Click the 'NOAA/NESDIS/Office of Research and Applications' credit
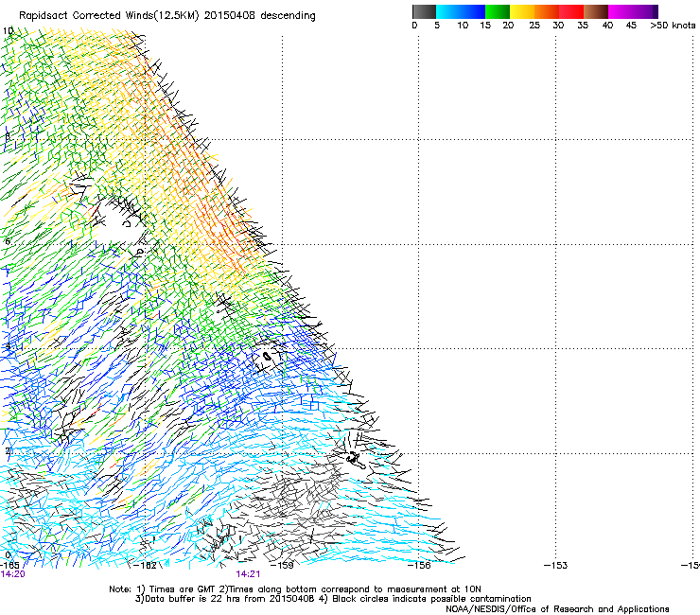This screenshot has height=615, width=700. click(557, 609)
